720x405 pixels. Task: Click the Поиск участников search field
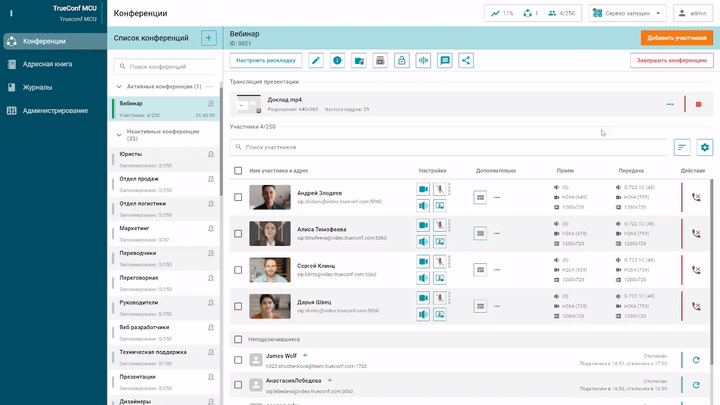[x=449, y=147]
